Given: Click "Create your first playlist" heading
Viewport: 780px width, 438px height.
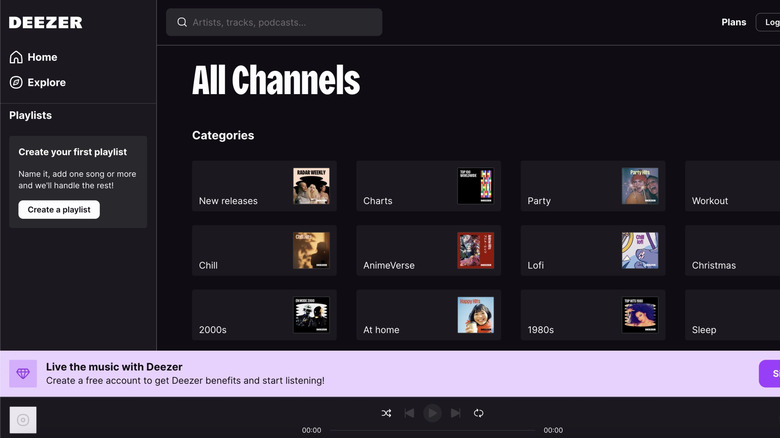Looking at the screenshot, I should pyautogui.click(x=73, y=152).
